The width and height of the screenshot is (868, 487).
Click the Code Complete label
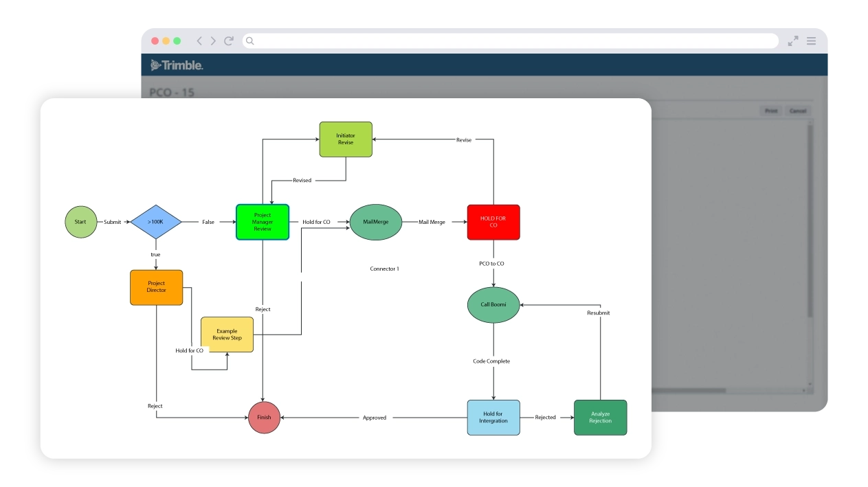pos(491,361)
